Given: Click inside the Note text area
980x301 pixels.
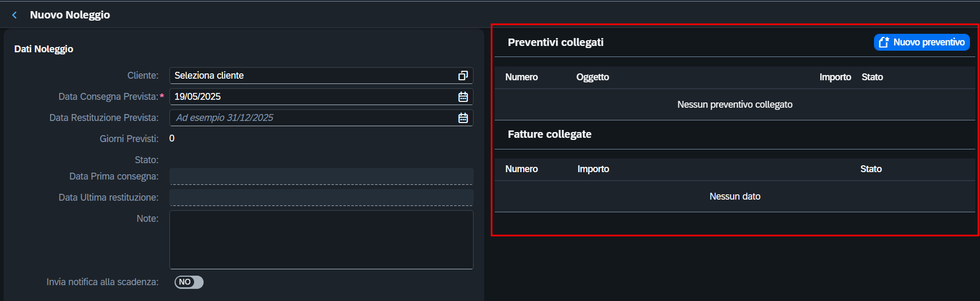Looking at the screenshot, I should [x=321, y=240].
